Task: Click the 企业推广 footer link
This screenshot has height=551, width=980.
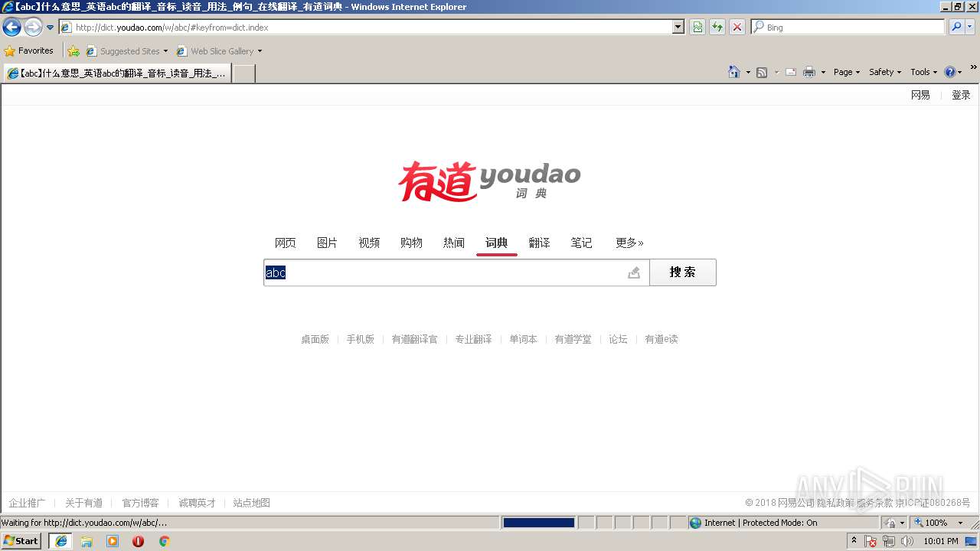Action: coord(27,503)
